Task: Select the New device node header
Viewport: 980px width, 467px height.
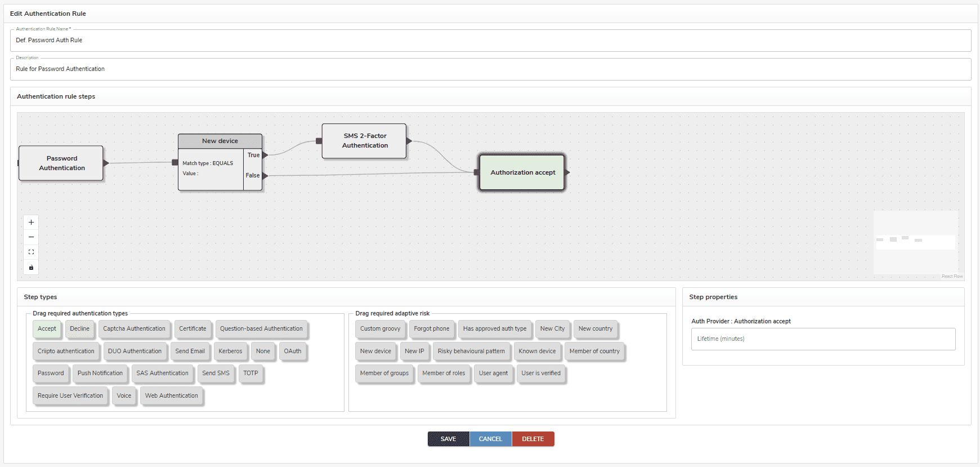Action: point(220,141)
